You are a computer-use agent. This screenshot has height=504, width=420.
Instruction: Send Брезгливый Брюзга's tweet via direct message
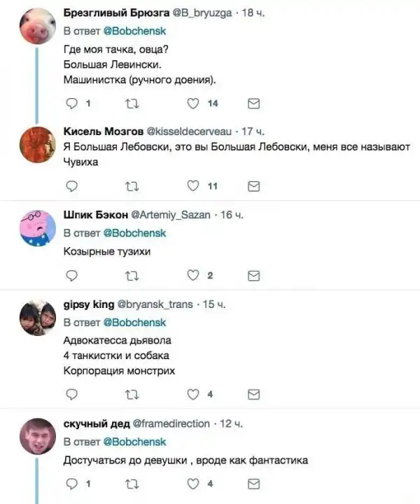point(255,104)
